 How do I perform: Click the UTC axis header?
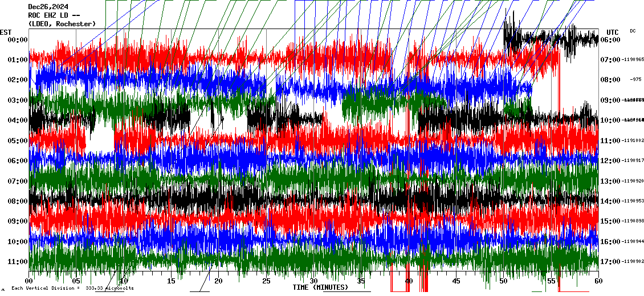pos(612,32)
